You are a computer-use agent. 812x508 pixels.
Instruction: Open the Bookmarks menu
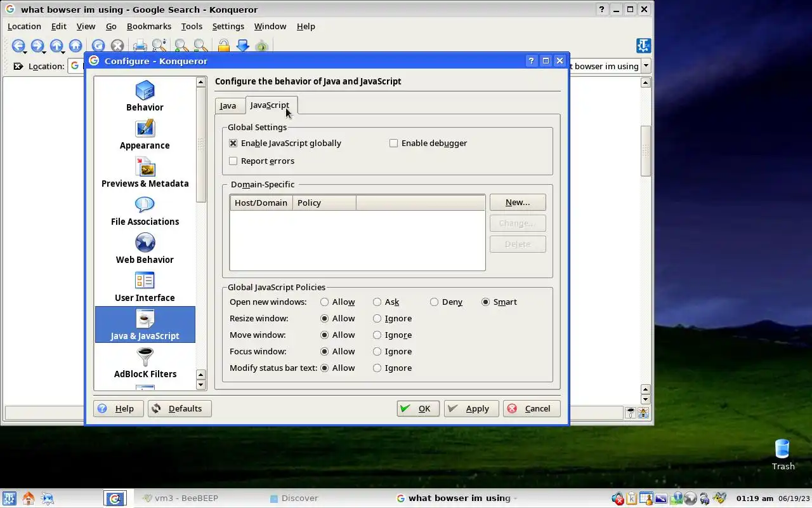(x=149, y=26)
